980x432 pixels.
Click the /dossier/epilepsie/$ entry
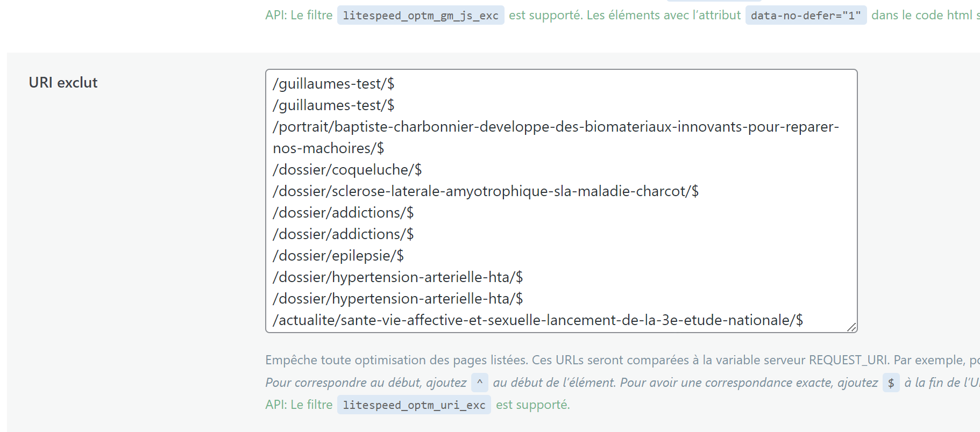click(x=338, y=256)
